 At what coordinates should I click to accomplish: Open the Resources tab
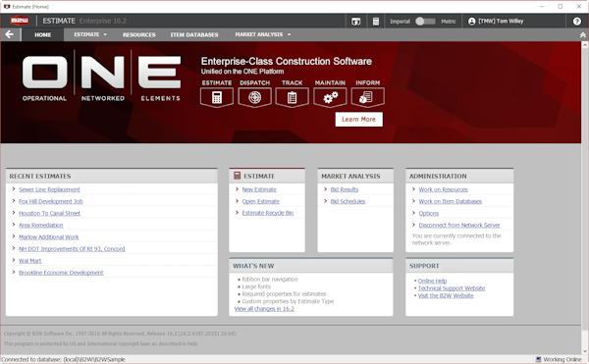coord(139,34)
